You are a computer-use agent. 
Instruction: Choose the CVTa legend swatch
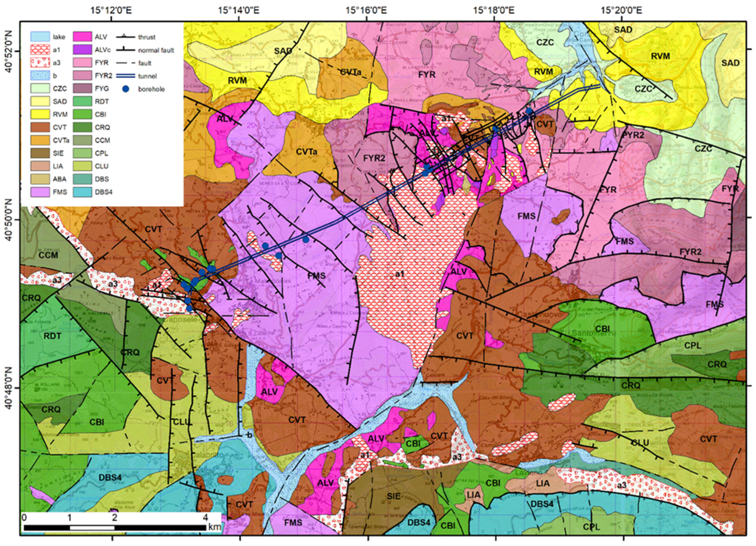[x=40, y=140]
